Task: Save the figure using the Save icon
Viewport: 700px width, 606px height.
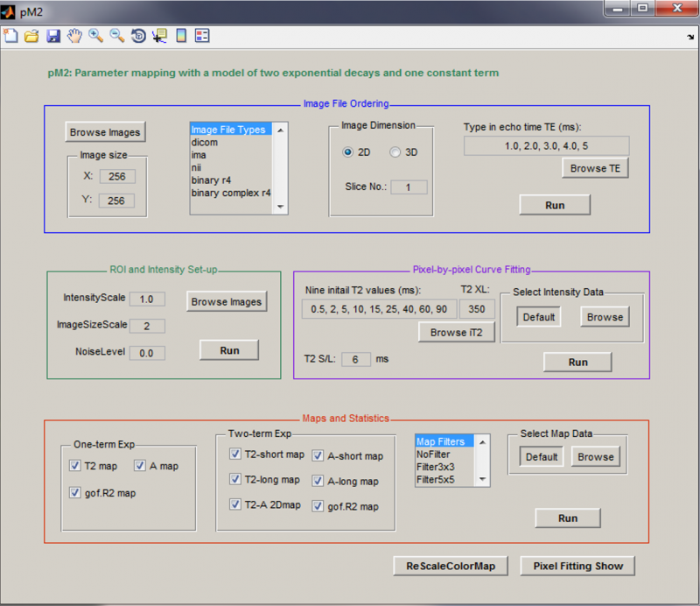Action: (x=54, y=35)
